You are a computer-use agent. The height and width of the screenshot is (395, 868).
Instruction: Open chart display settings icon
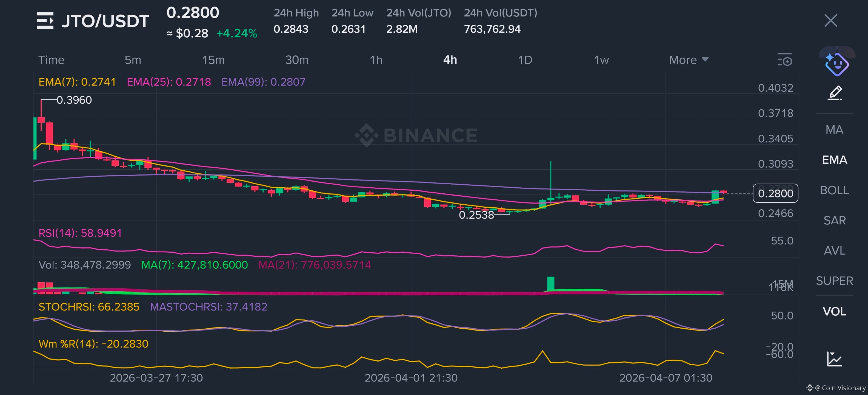[785, 60]
